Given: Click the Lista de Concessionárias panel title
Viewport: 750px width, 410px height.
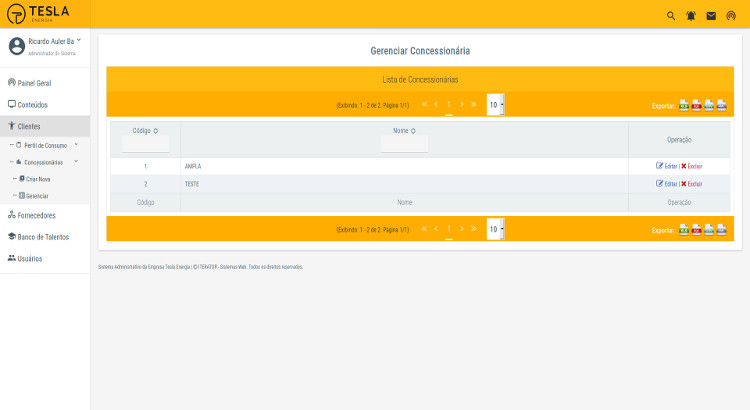Looking at the screenshot, I should 420,79.
